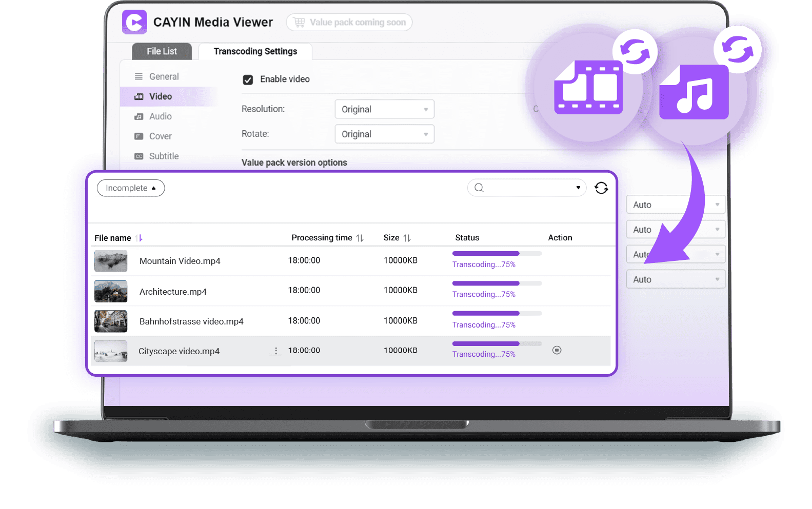Image resolution: width=812 pixels, height=509 pixels.
Task: Click the Size column header
Action: click(391, 238)
